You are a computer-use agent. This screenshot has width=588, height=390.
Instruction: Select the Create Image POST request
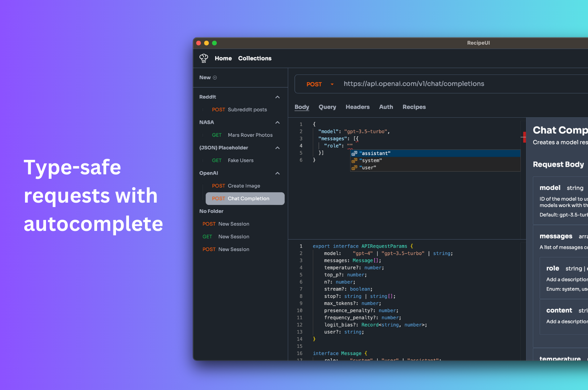[x=243, y=186]
